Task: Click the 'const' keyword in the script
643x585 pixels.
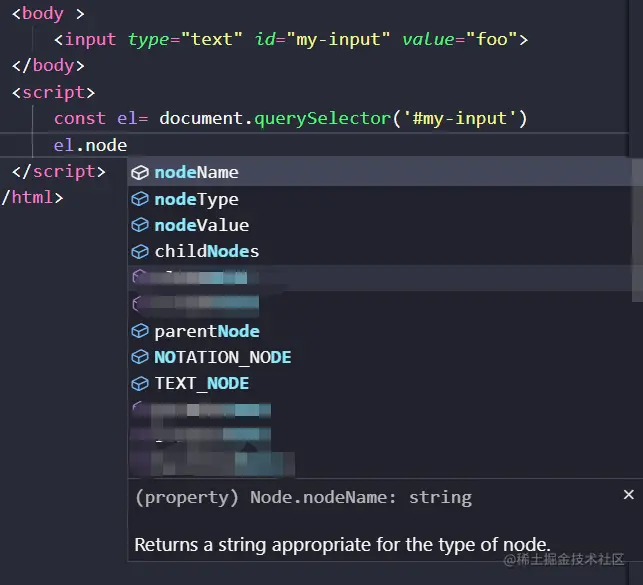Action: pos(80,118)
